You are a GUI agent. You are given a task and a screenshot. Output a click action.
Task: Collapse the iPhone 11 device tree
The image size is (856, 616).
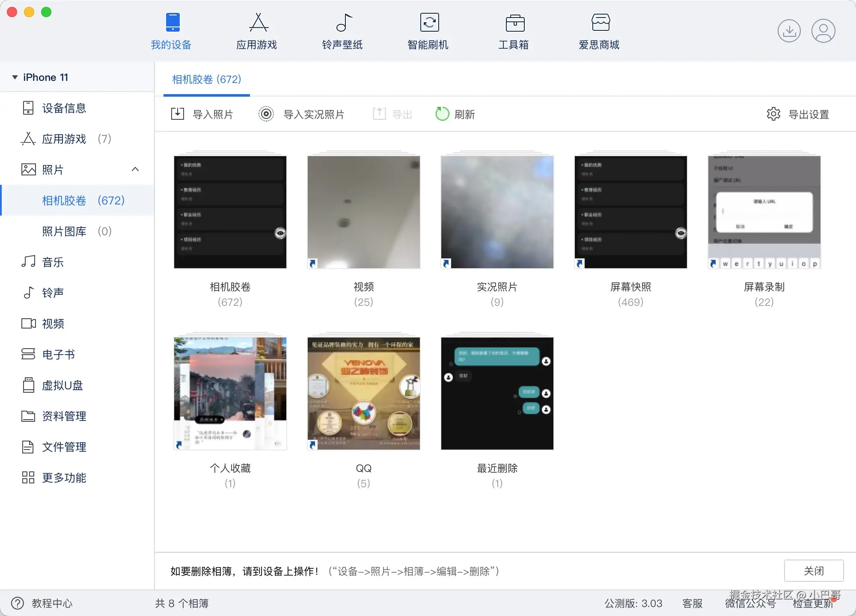click(x=15, y=77)
